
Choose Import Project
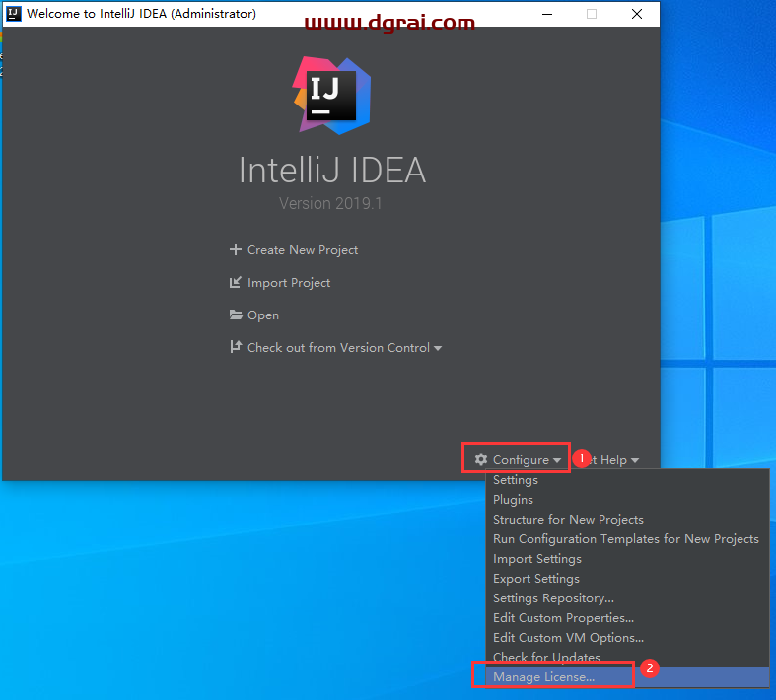click(x=289, y=283)
